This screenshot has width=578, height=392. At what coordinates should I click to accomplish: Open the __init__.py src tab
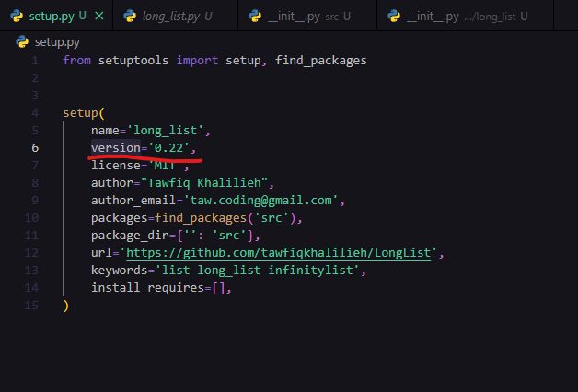[x=307, y=16]
